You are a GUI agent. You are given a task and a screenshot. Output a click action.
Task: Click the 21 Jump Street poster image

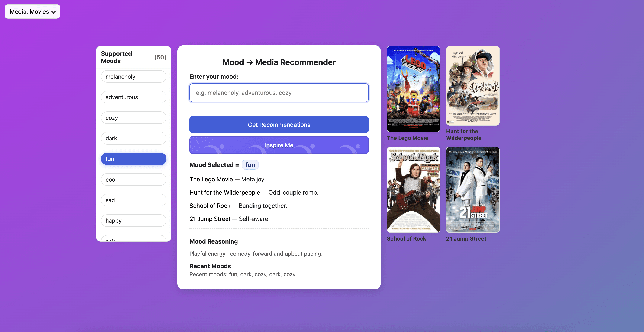tap(472, 190)
